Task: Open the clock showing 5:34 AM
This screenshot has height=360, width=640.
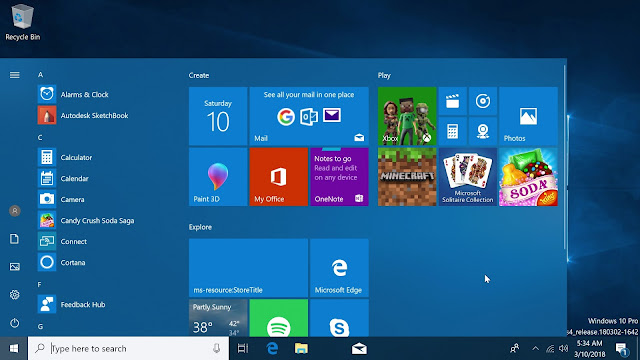Action: coord(589,349)
